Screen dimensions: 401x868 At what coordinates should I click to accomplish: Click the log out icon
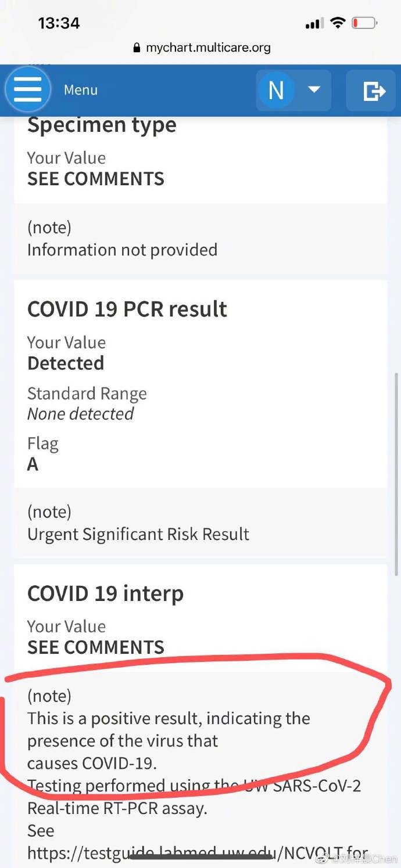tap(374, 91)
